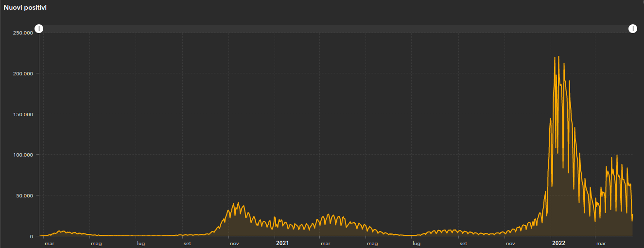Click the 0 y-axis label

coord(31,236)
